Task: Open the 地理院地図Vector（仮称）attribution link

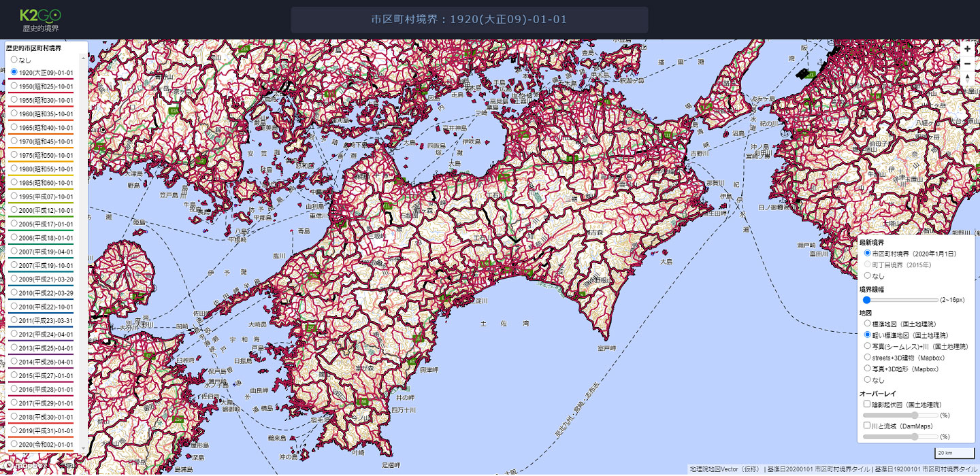Action: 725,469
